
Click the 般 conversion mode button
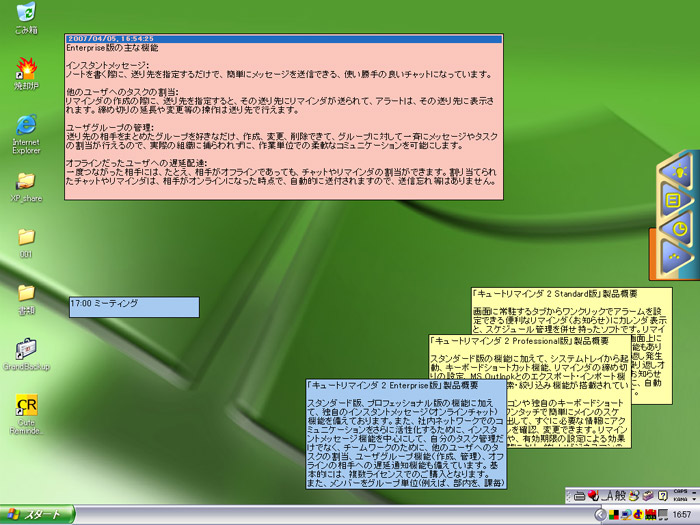point(620,496)
